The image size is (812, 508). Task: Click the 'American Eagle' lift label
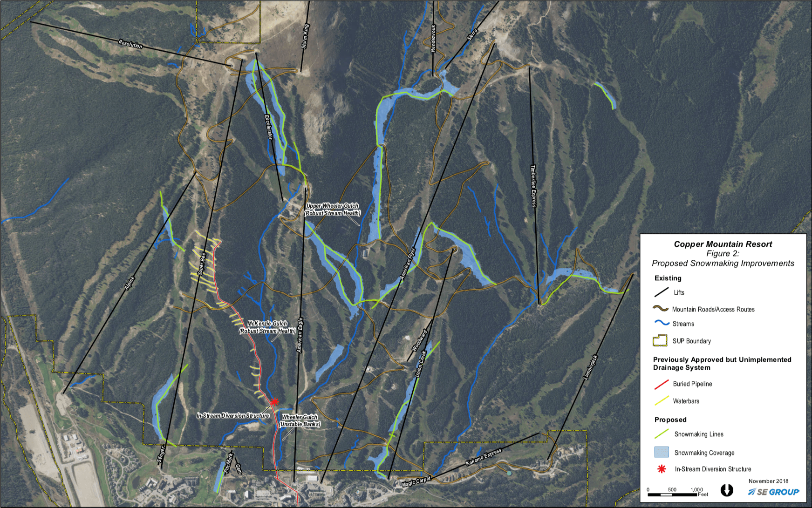[300, 335]
